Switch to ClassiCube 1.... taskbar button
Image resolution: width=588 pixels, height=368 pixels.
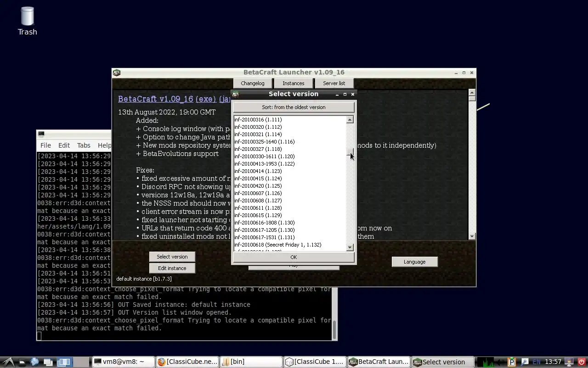tap(315, 362)
